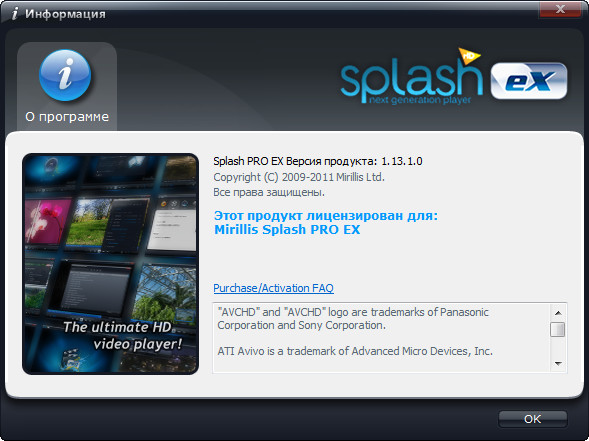The image size is (589, 441).
Task: Click the trademark text scroll up arrow
Action: coord(558,313)
